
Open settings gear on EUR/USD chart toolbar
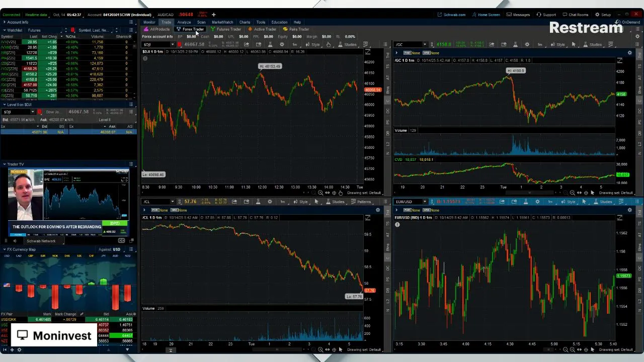(537, 202)
